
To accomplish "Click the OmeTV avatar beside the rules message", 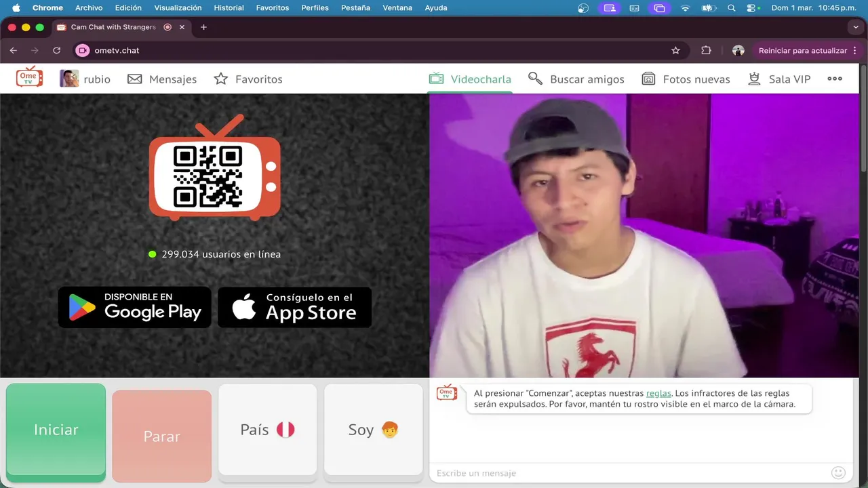I will [x=447, y=392].
